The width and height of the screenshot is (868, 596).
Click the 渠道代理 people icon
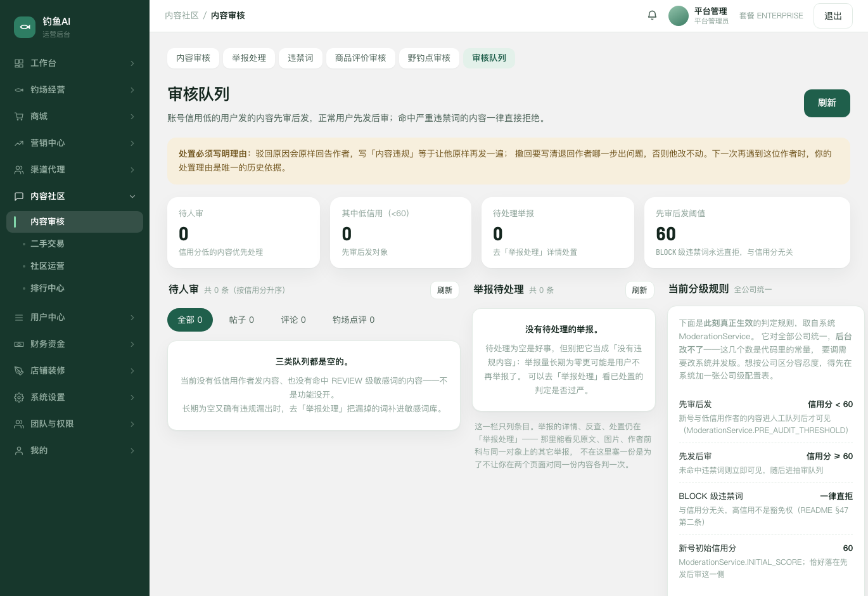pos(19,170)
